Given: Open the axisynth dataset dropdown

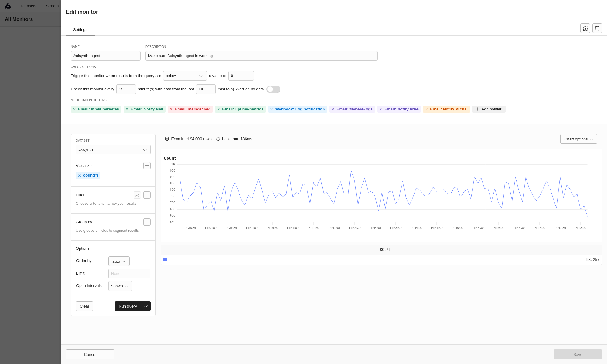Looking at the screenshot, I should 113,150.
